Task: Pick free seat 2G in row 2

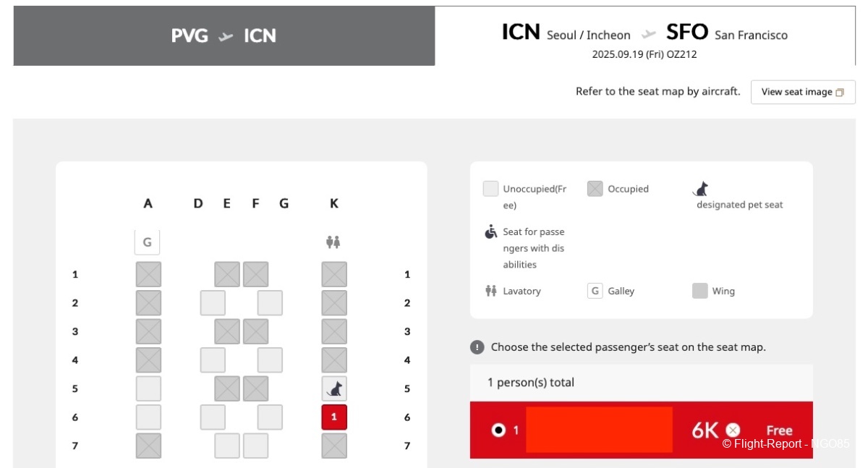Action: point(270,303)
